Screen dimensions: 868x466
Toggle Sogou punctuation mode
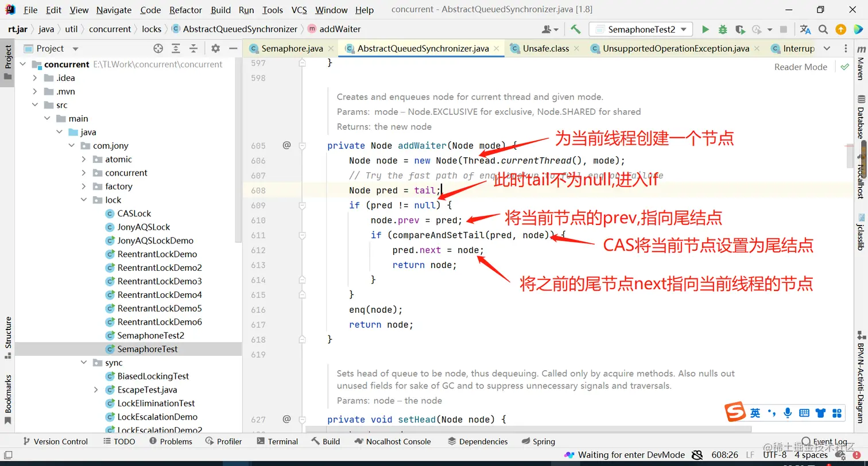(x=772, y=413)
